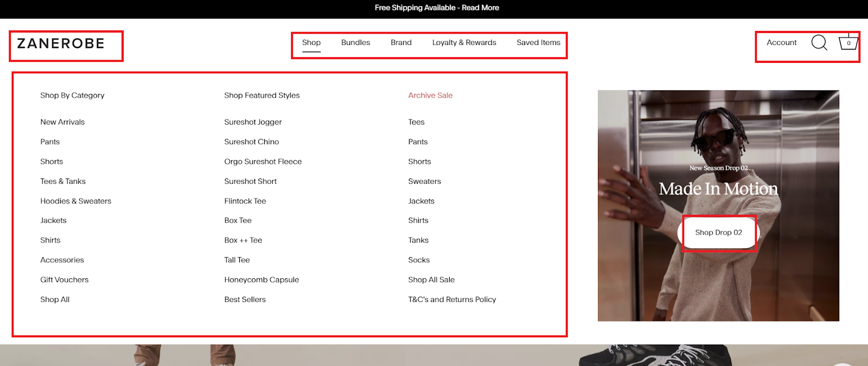Select Tees under Archive Sale

pyautogui.click(x=417, y=122)
